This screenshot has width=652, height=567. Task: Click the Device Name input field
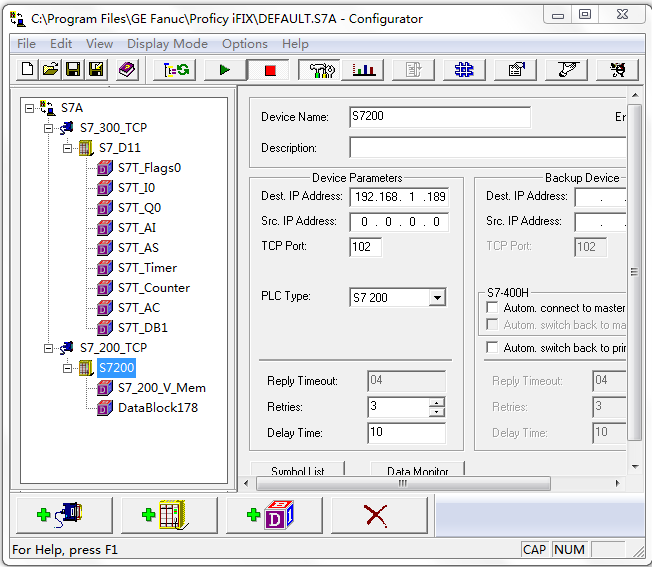pyautogui.click(x=440, y=117)
